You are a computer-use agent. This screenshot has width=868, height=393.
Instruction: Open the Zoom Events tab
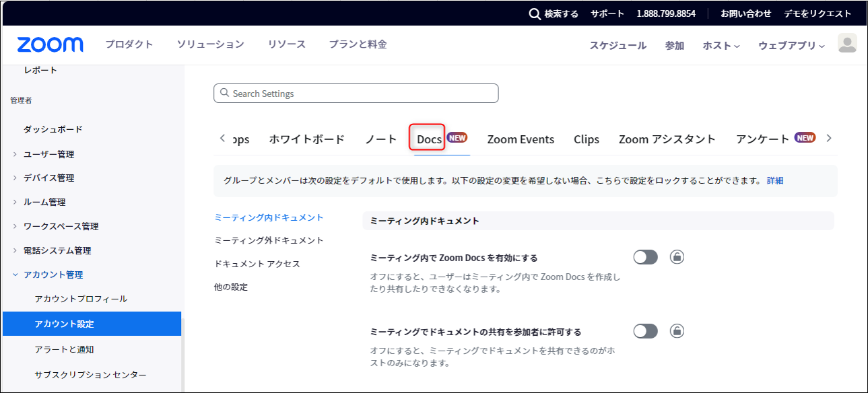[x=521, y=138]
